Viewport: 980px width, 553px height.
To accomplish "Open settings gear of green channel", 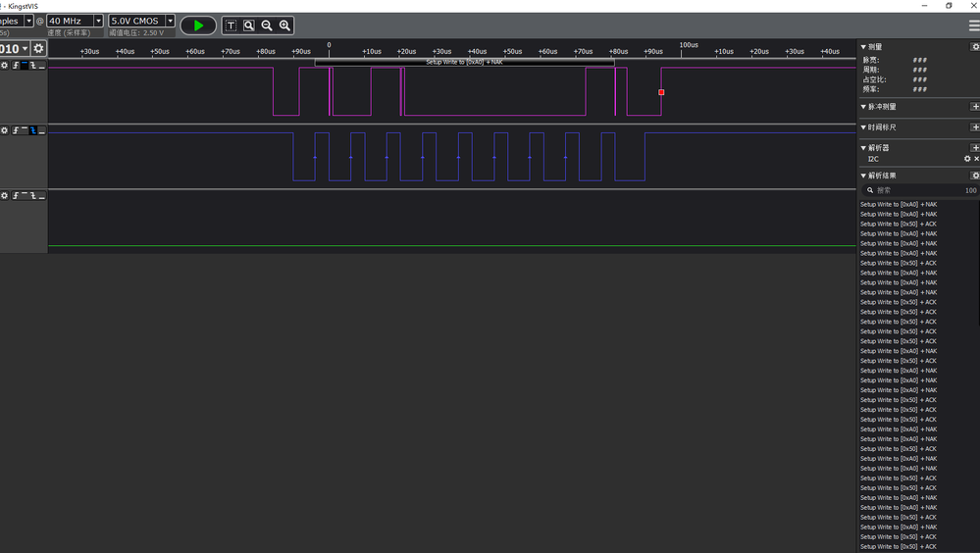I will point(4,195).
